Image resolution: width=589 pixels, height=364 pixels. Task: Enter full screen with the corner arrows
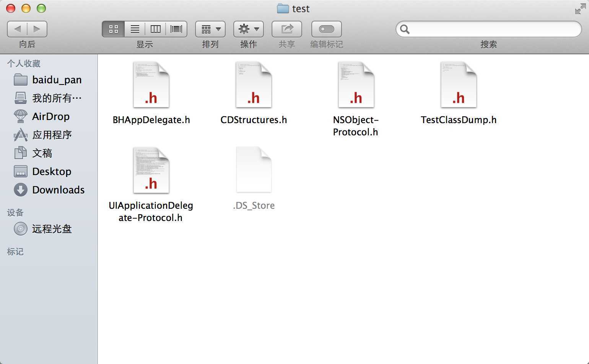[x=580, y=9]
